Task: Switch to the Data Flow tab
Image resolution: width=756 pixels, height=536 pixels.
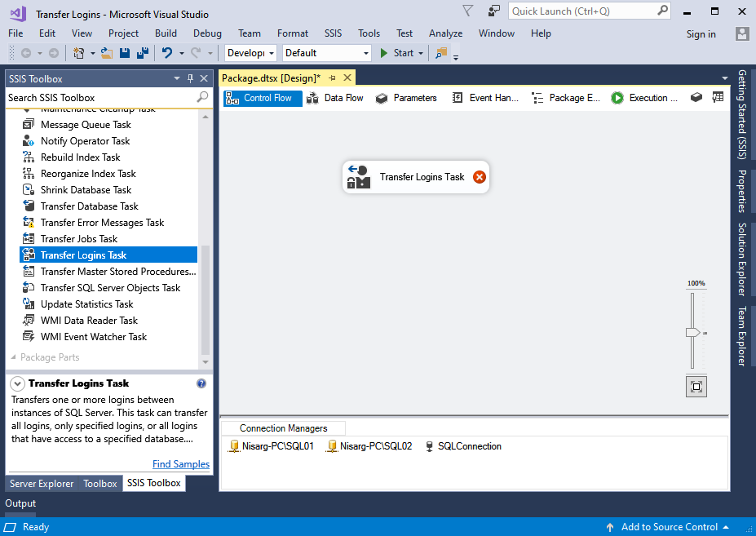Action: tap(335, 98)
